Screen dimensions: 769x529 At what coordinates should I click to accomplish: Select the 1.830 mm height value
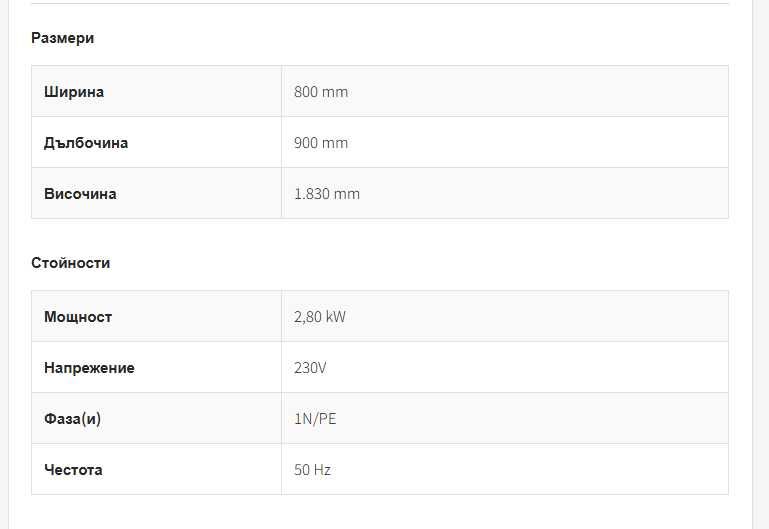click(327, 194)
